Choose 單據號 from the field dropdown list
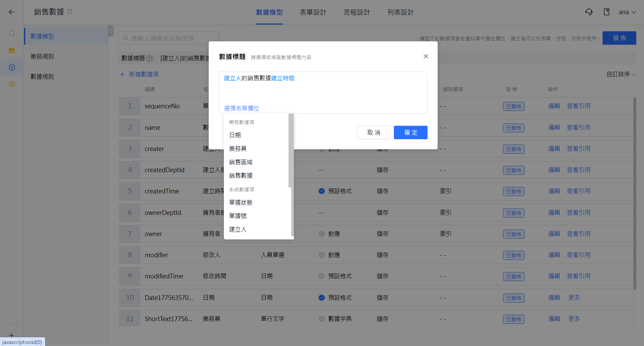This screenshot has width=644, height=346. 256,216
